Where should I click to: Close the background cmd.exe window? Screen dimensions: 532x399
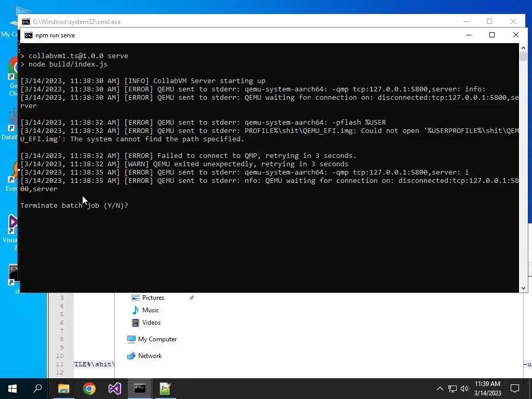click(513, 21)
